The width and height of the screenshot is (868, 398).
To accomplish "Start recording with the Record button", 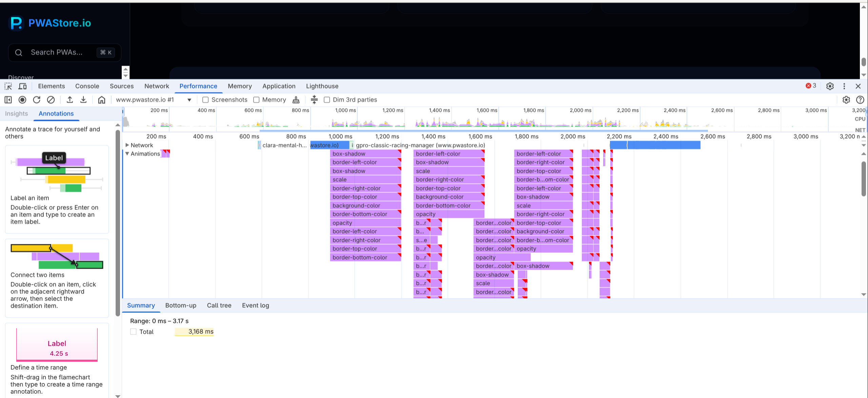I will click(x=22, y=100).
